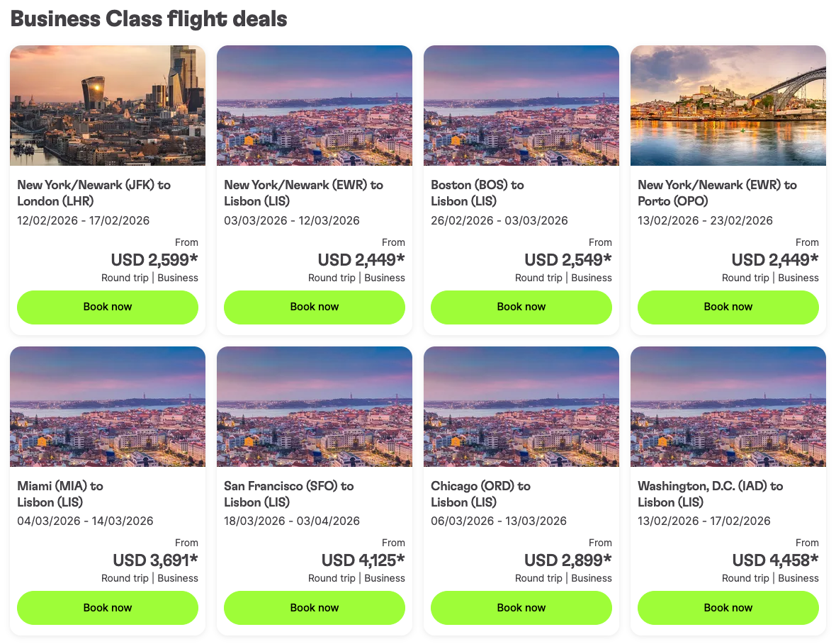
Task: Open the London city photo
Action: [x=108, y=105]
